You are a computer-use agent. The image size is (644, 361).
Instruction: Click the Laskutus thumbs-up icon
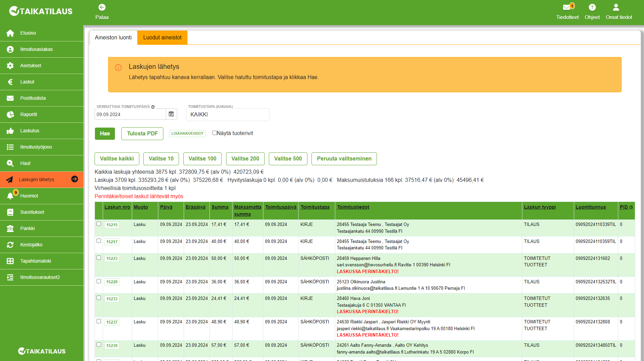10,131
